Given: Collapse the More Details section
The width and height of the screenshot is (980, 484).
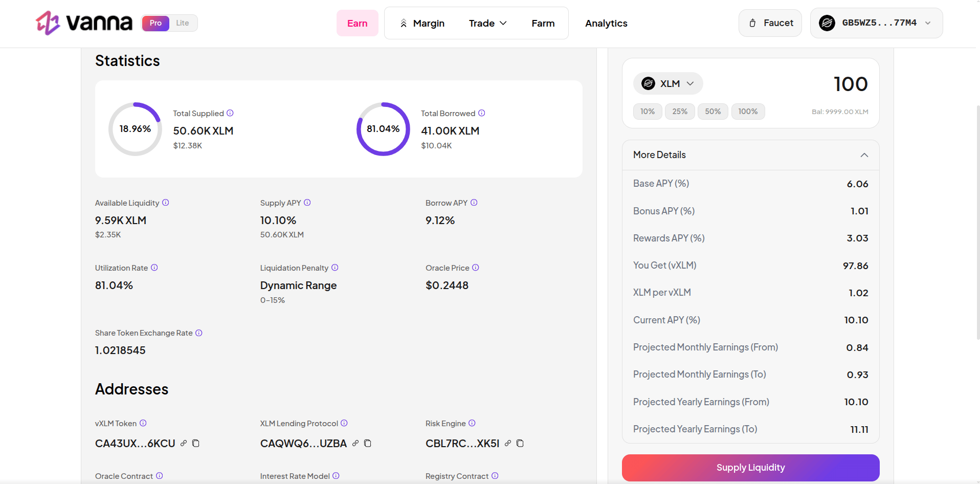Looking at the screenshot, I should (751, 155).
